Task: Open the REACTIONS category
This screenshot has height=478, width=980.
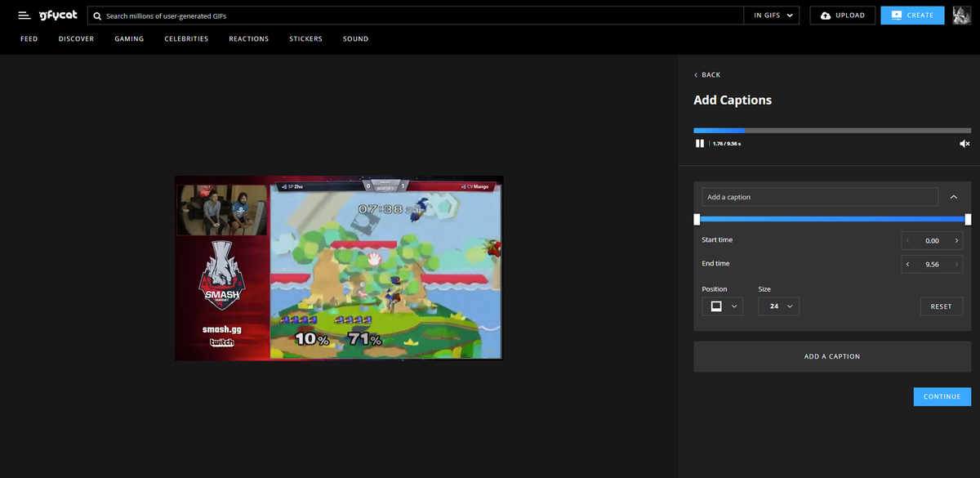Action: pyautogui.click(x=248, y=38)
